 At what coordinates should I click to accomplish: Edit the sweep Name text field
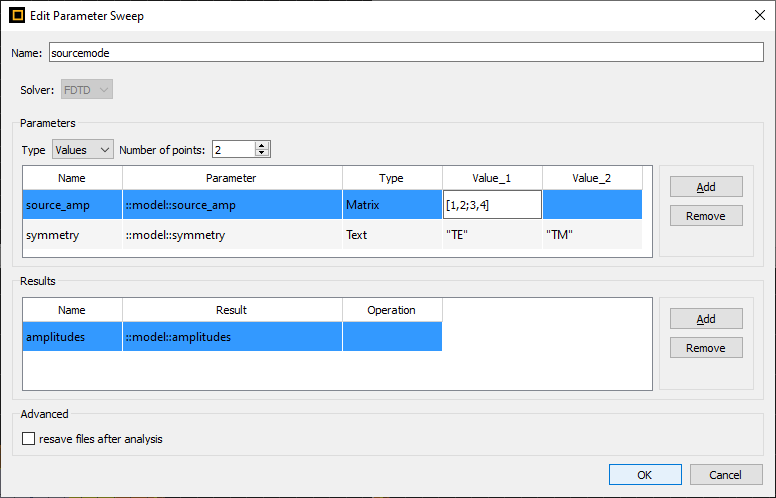point(405,53)
